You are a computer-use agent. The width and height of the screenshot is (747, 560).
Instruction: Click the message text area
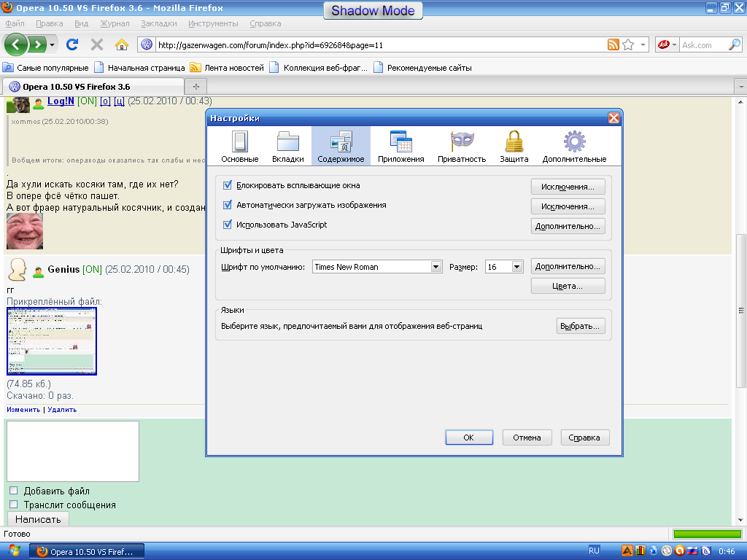coord(73,451)
